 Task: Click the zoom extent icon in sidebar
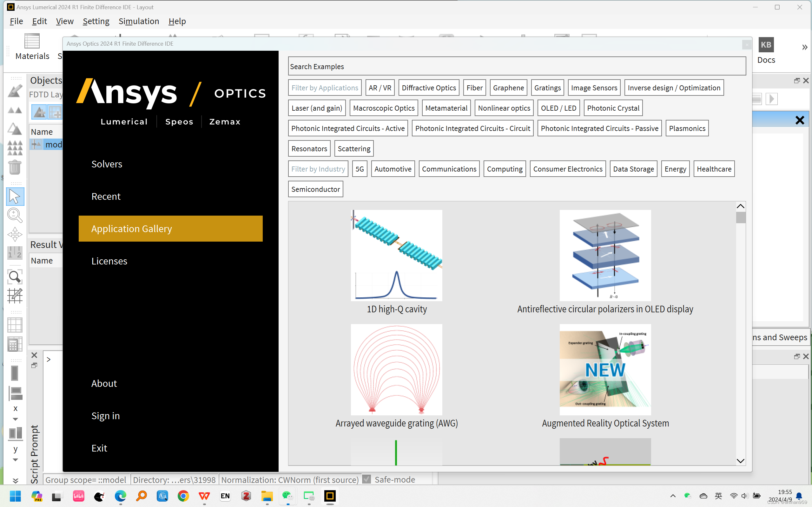[x=15, y=276]
